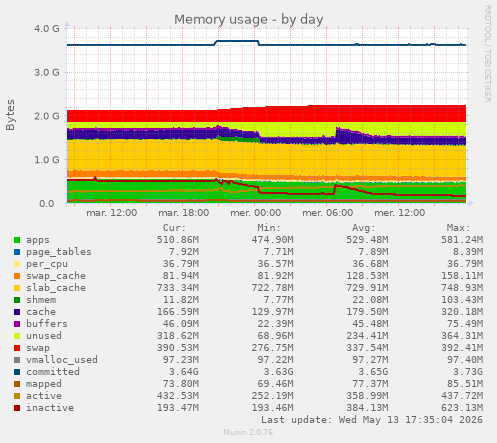Click the brown mapped legend swatch
This screenshot has width=497, height=443.
coord(17,384)
